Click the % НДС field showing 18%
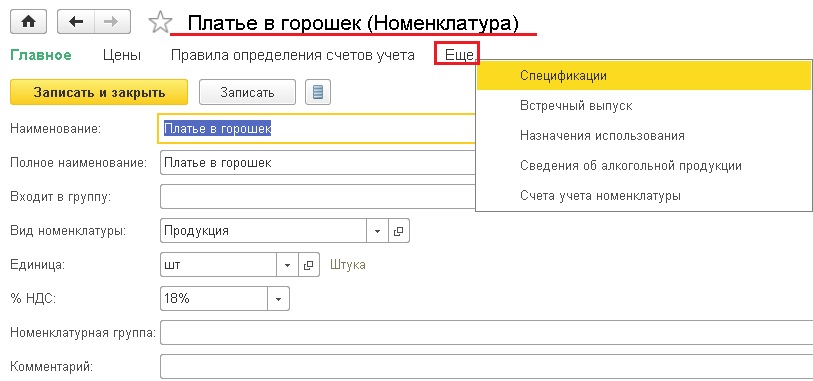This screenshot has width=813, height=381. (214, 299)
